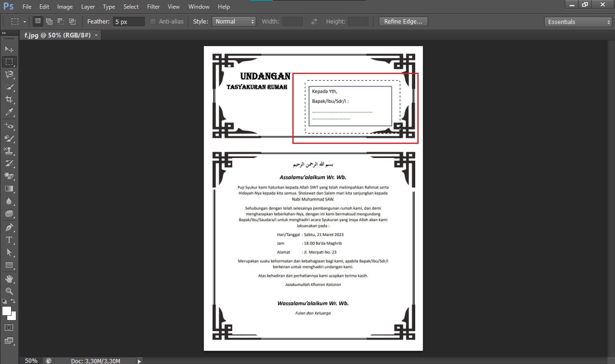Click the Refine Edge button
615x364 pixels.
click(403, 22)
